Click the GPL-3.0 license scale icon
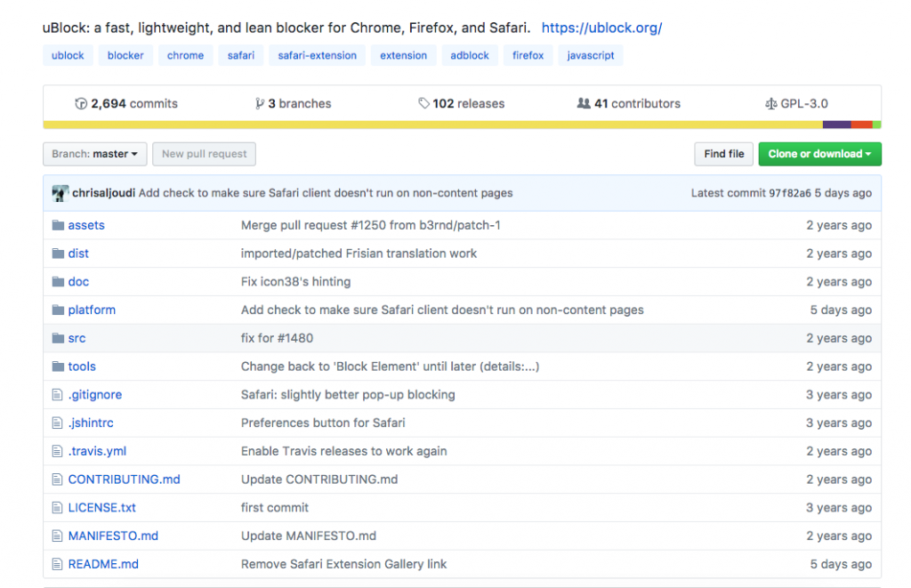Image resolution: width=911 pixels, height=588 pixels. pyautogui.click(x=770, y=104)
